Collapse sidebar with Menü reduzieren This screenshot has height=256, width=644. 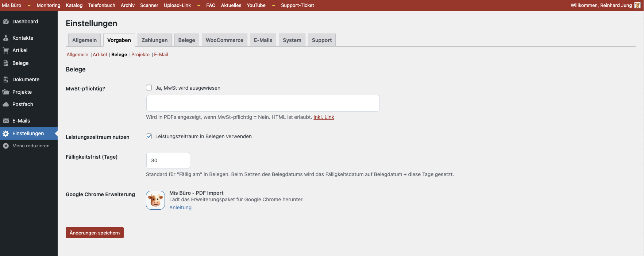tap(31, 146)
